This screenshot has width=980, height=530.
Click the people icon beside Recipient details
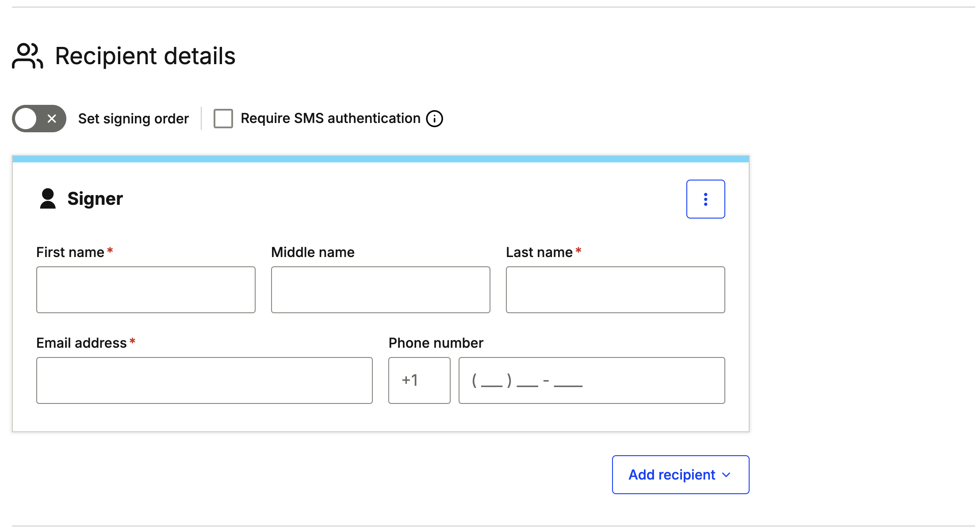[x=27, y=56]
